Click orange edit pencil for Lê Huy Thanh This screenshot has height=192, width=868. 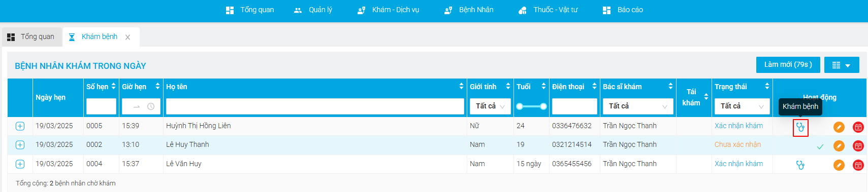tap(839, 146)
